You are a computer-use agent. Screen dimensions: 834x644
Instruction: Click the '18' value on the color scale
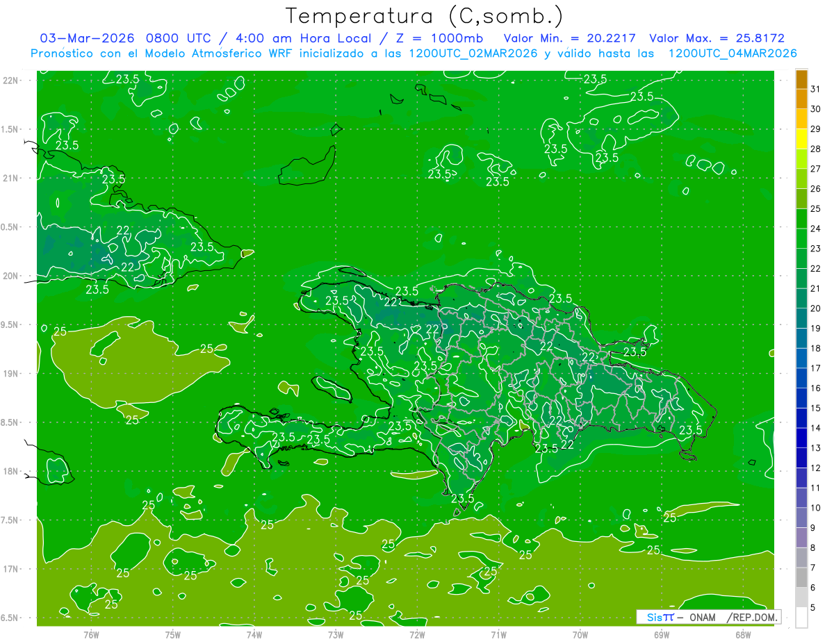[x=816, y=348]
